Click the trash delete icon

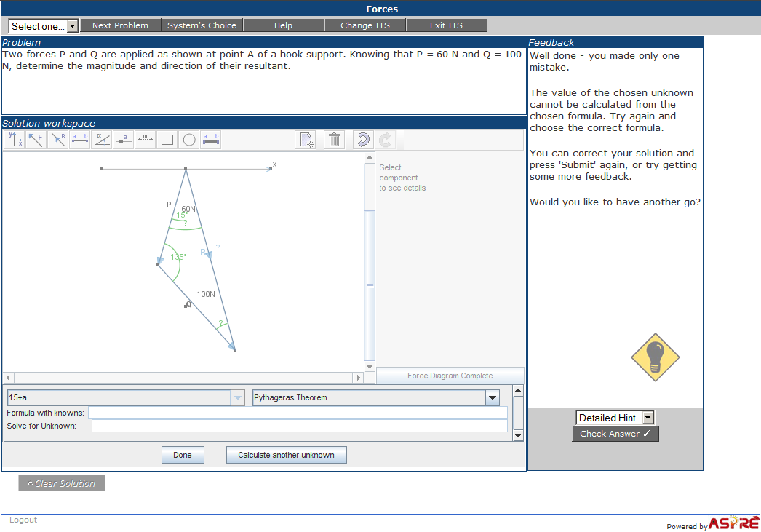pos(334,140)
